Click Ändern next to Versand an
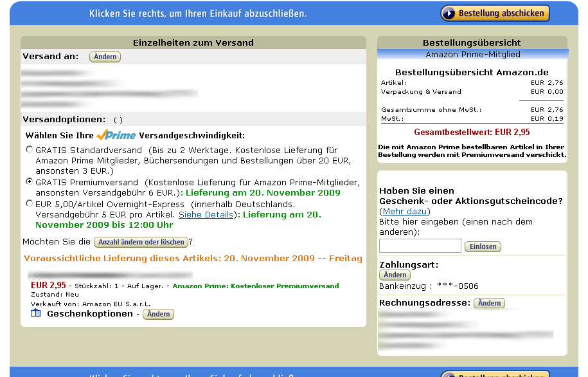 [x=105, y=57]
